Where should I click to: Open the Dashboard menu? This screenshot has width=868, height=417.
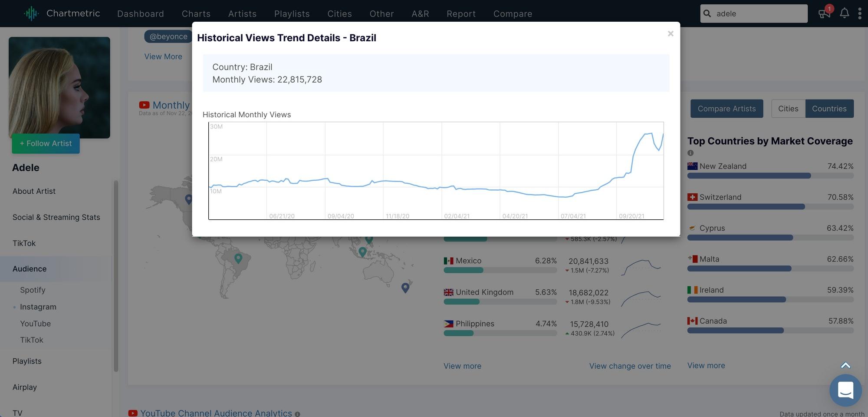click(x=141, y=13)
